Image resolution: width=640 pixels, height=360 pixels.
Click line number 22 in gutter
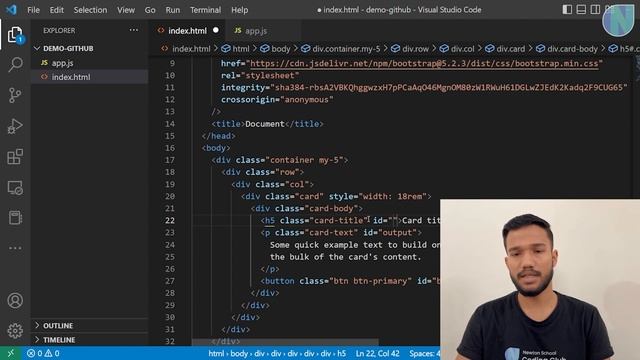tap(170, 220)
